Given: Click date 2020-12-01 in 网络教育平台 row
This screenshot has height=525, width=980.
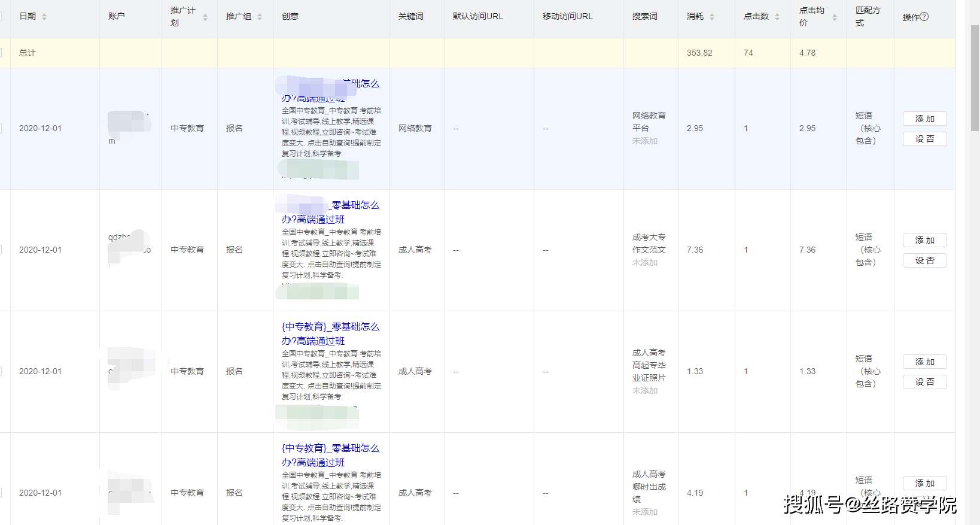Looking at the screenshot, I should pyautogui.click(x=40, y=128).
